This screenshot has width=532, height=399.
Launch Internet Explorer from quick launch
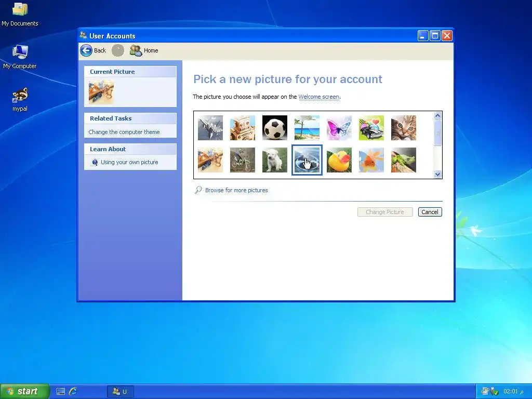pos(73,392)
